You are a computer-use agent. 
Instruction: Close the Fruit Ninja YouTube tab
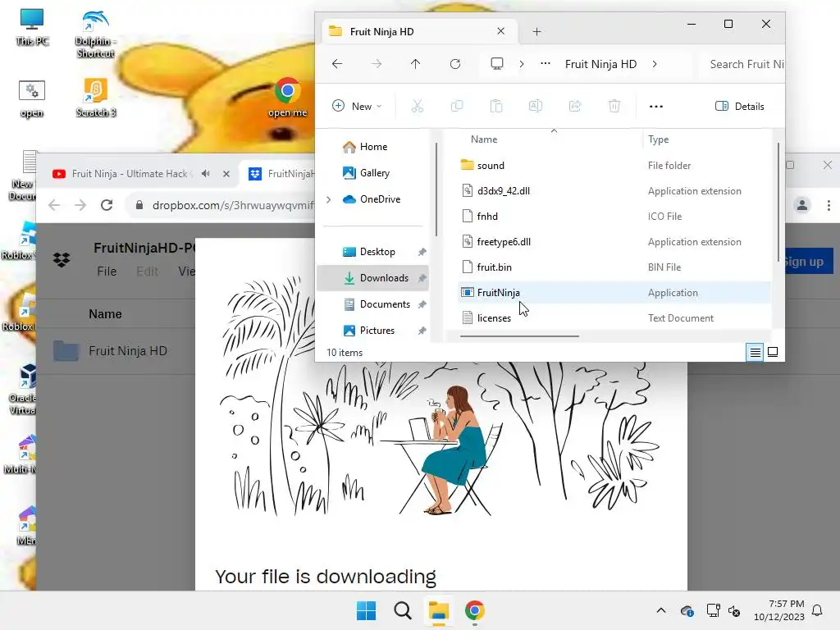pyautogui.click(x=226, y=174)
